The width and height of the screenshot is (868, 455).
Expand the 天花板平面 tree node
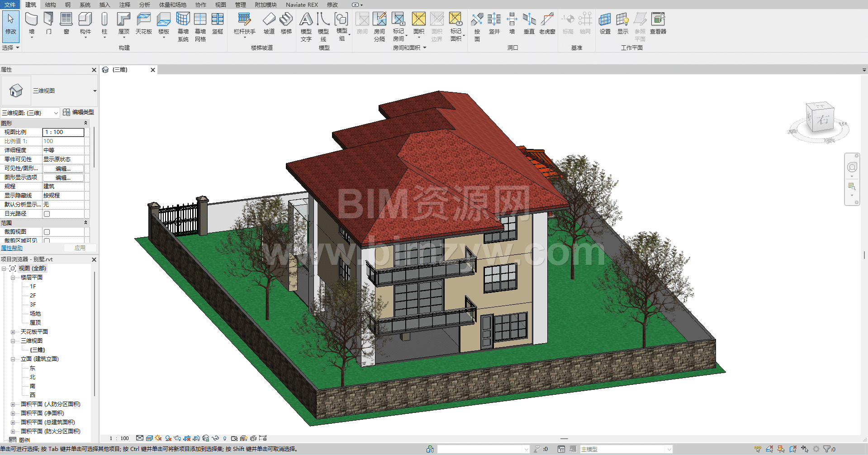click(13, 332)
